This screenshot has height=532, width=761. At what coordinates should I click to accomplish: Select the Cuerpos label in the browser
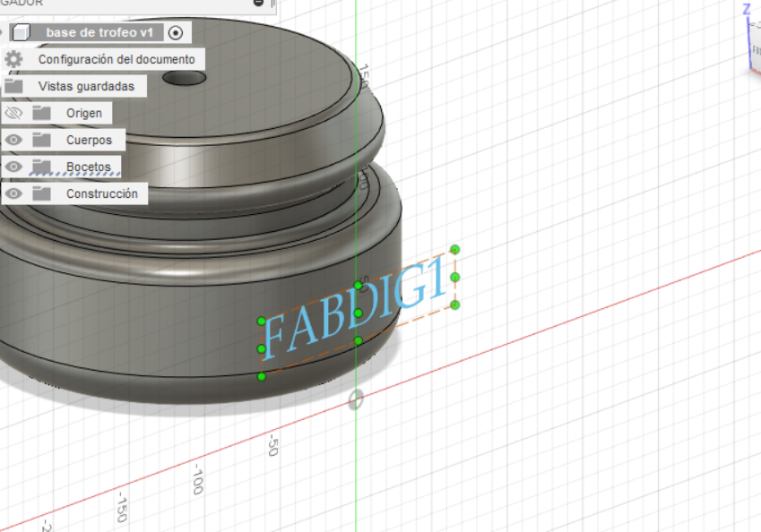click(x=89, y=140)
